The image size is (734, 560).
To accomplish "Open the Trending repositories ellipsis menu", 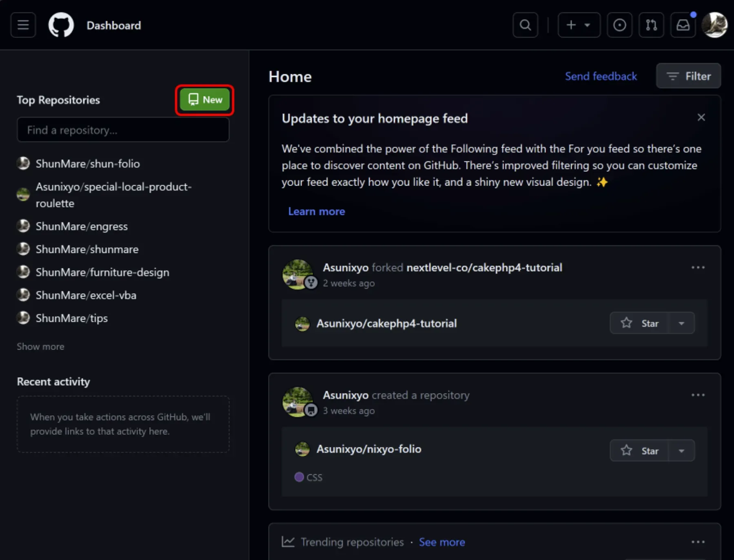I will click(x=698, y=542).
